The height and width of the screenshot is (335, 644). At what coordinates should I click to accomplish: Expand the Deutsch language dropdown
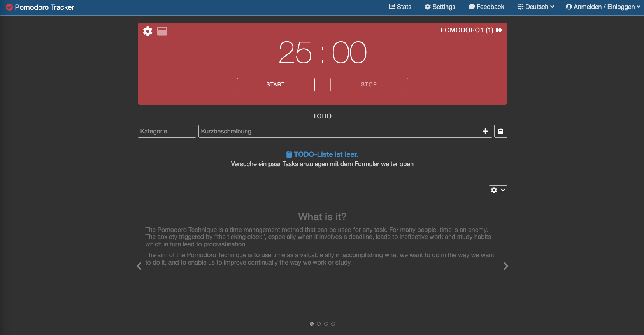tap(536, 7)
